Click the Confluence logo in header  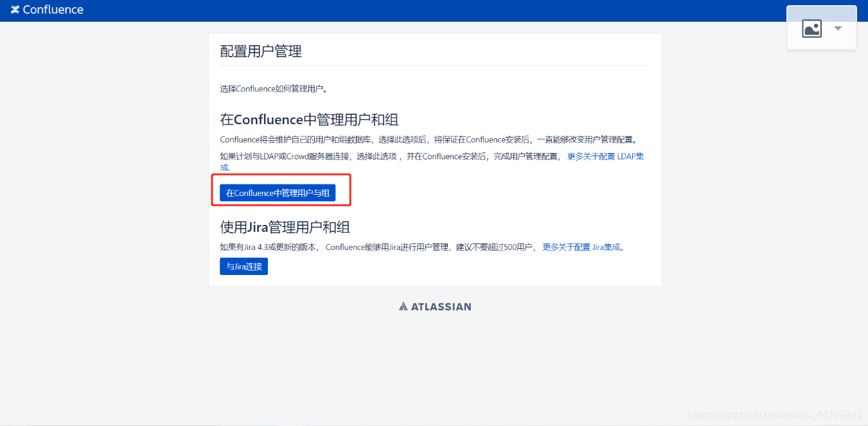pos(47,10)
